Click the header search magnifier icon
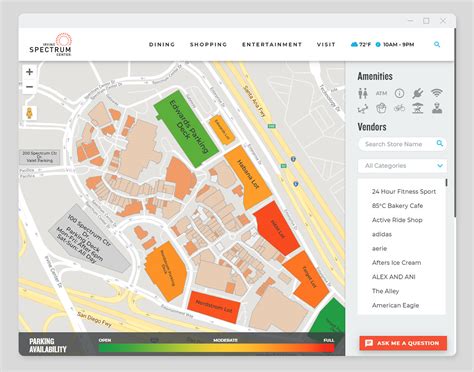This screenshot has width=474, height=372. click(437, 44)
